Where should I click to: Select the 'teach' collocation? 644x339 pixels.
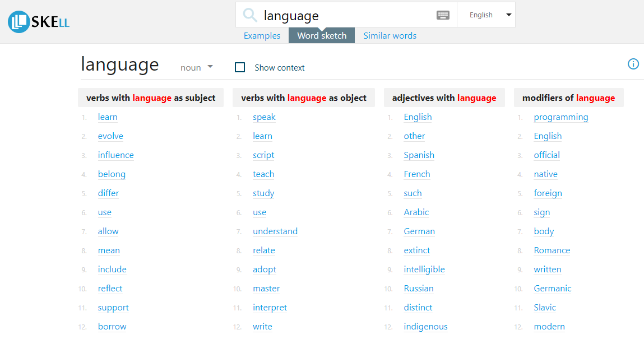tap(263, 174)
